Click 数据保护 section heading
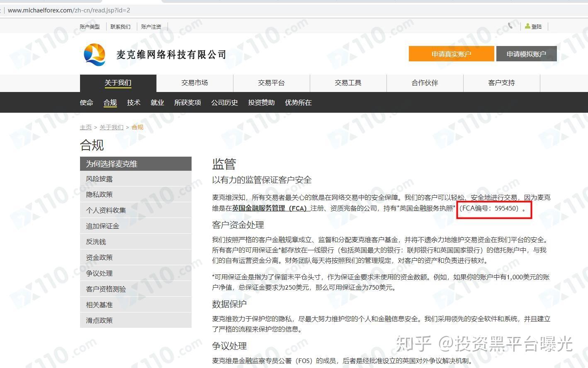 tap(229, 304)
